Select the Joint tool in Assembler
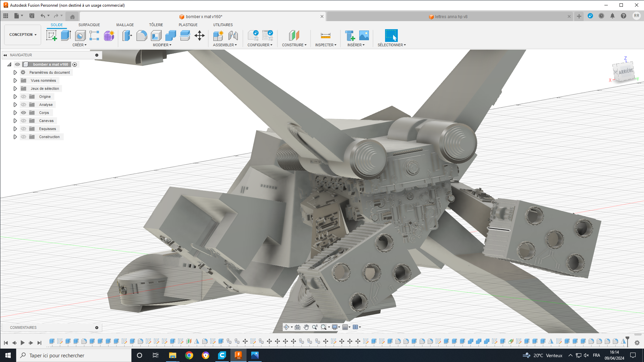644x362 pixels. [233, 36]
